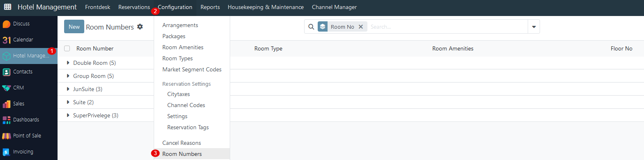Click Room Numbers settings gear icon
Screen dimensions: 644x160
[140, 27]
